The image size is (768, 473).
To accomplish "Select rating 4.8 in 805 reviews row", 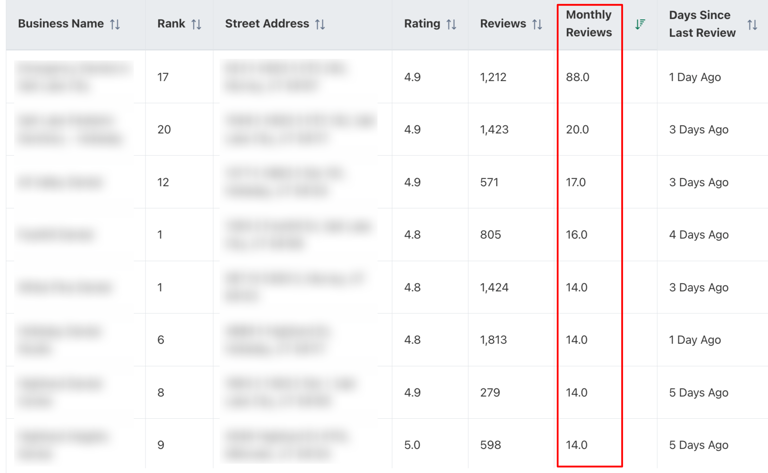I will point(412,235).
